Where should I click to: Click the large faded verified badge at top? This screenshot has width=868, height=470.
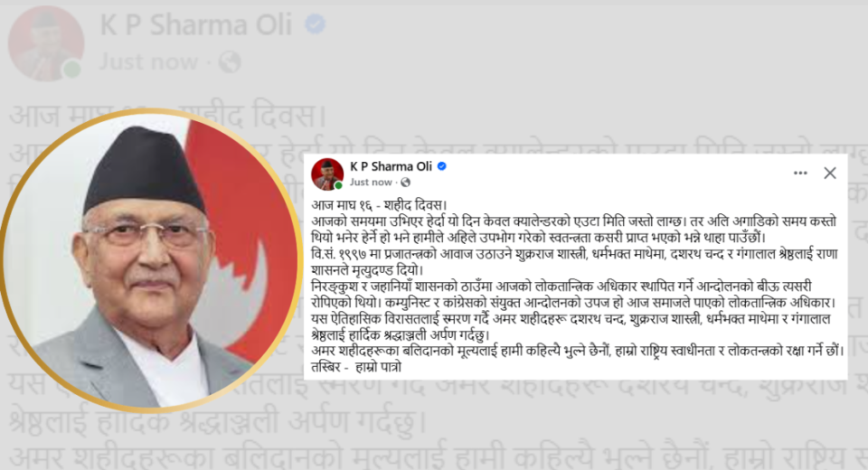click(316, 24)
